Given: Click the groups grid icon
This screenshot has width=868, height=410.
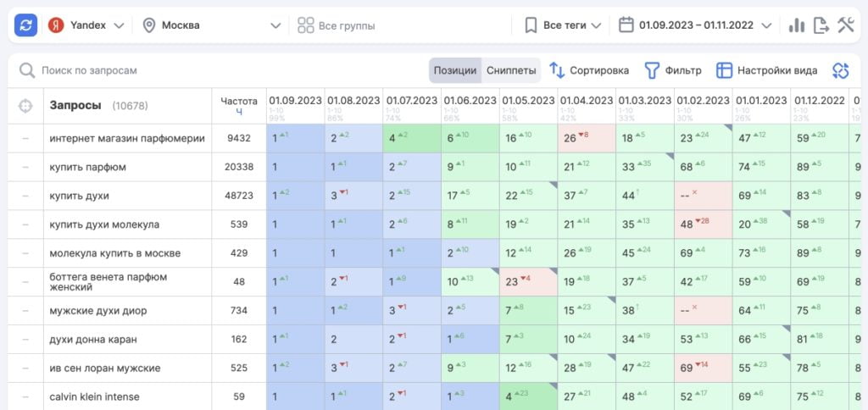Looking at the screenshot, I should coord(306,25).
